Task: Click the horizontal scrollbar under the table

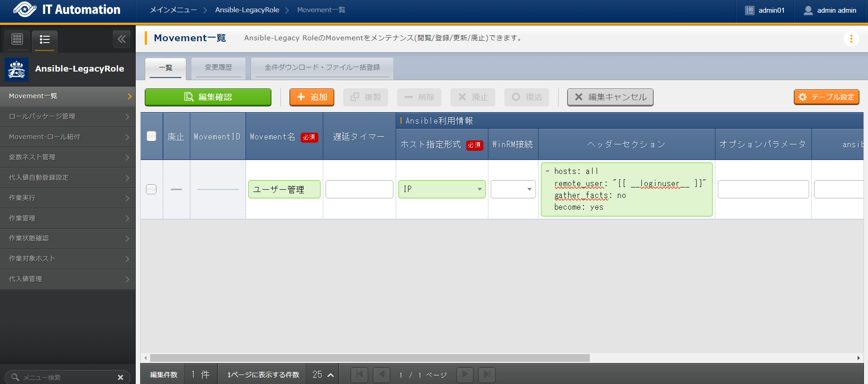Action: pos(370,358)
